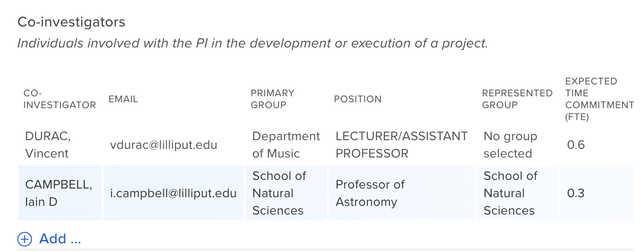Screen dimensions: 644x252
Task: Click i.campbell@lilliput.edu email cell
Action: [x=173, y=193]
